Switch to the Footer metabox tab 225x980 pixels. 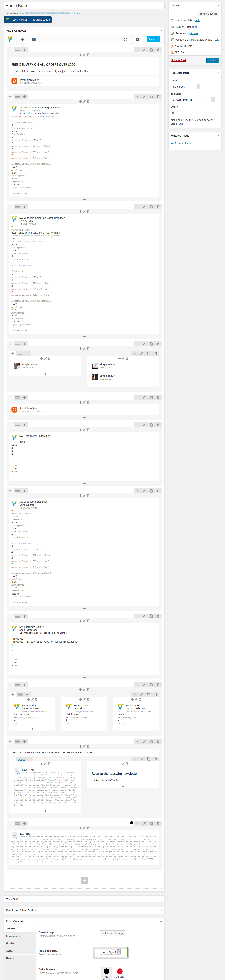tap(20, 951)
